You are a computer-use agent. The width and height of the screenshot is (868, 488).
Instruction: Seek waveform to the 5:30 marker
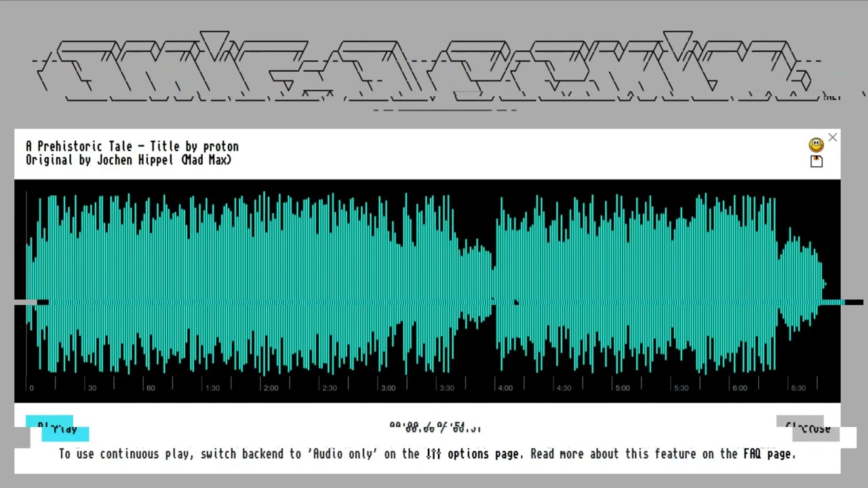(x=681, y=388)
